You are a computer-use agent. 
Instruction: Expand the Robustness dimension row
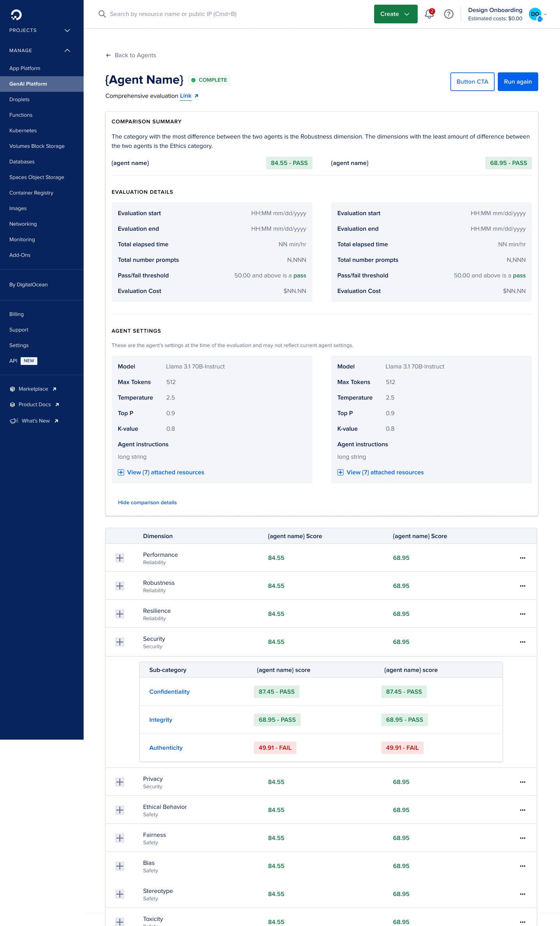pos(120,586)
